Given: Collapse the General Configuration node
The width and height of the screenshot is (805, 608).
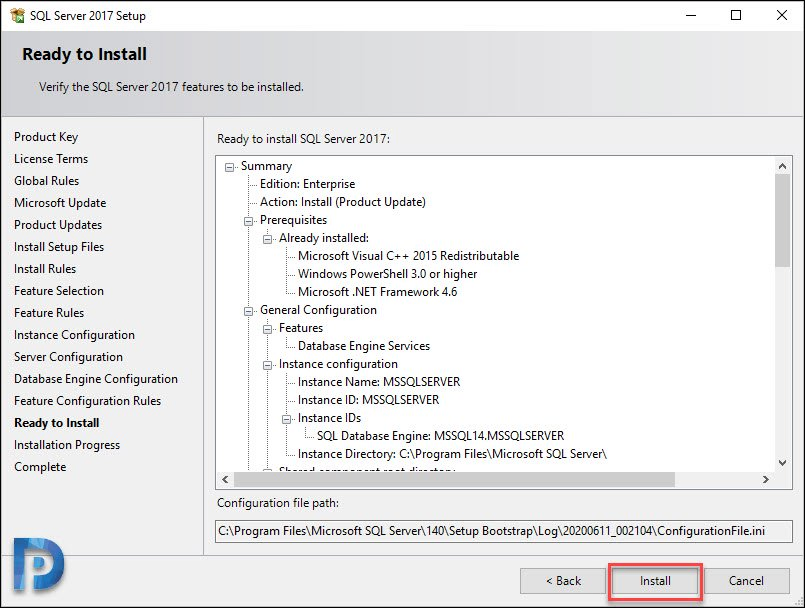Looking at the screenshot, I should click(248, 311).
